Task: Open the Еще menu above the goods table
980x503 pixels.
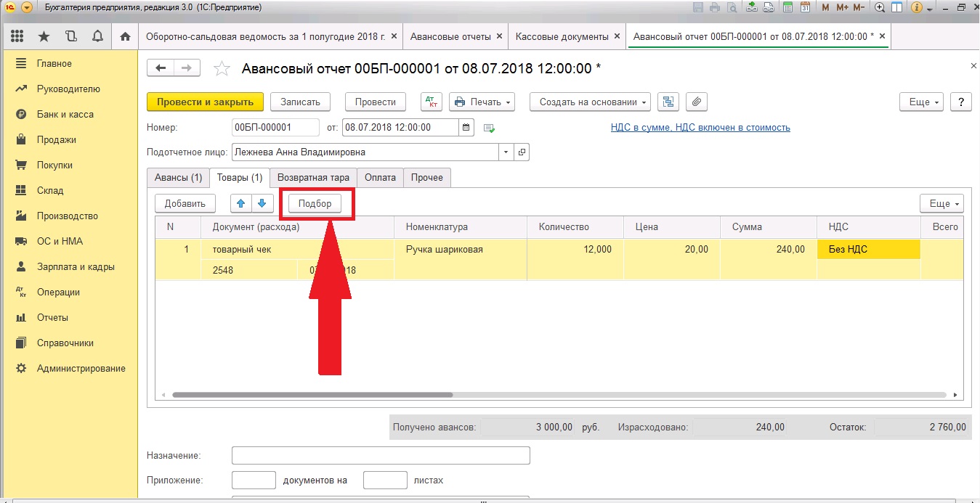Action: coord(941,203)
